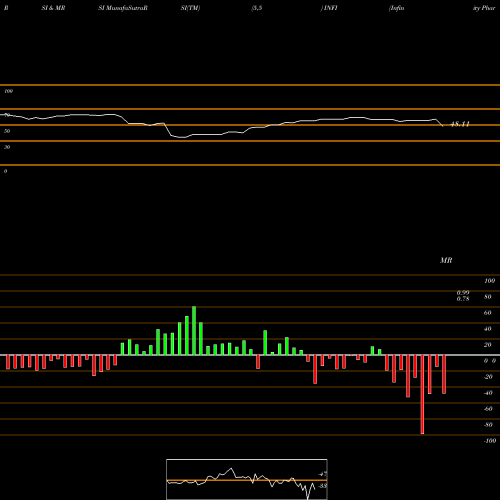The width and height of the screenshot is (500, 500).
Task: Click the 'SI(TM)' header text
Action: [x=190, y=8]
